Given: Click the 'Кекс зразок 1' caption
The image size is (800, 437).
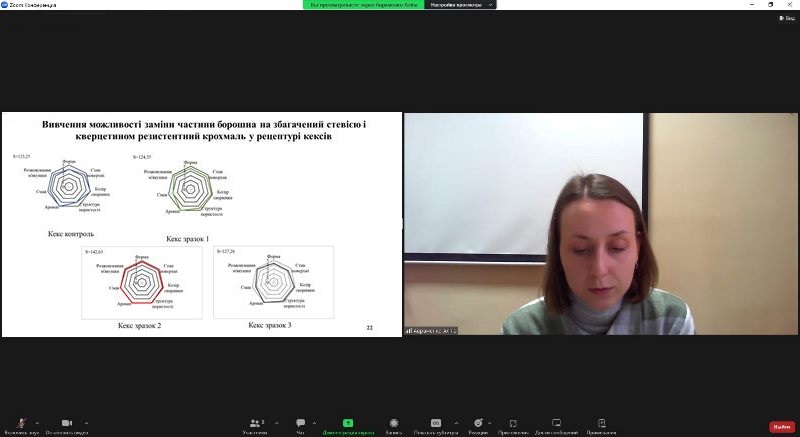Looking at the screenshot, I should [188, 239].
